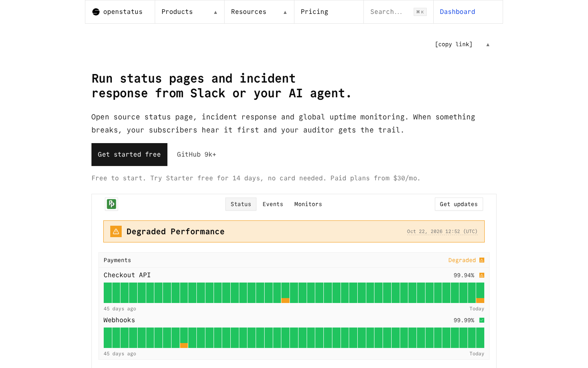Click the openstatus logo icon
588x368 pixels.
[x=96, y=12]
